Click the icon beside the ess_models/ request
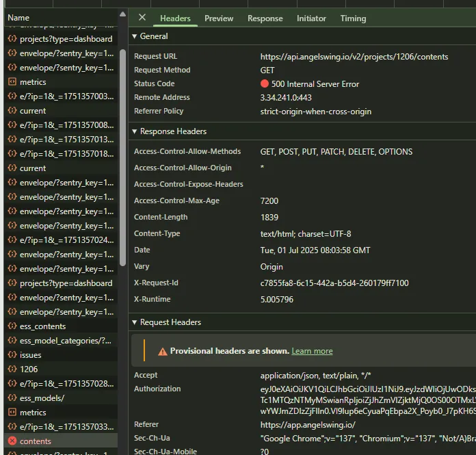The width and height of the screenshot is (476, 455). tap(12, 398)
